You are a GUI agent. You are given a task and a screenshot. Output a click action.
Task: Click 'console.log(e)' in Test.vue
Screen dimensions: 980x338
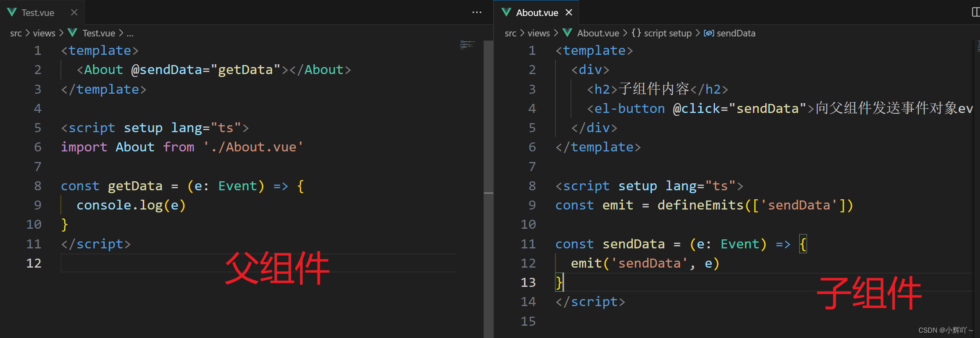(x=131, y=205)
